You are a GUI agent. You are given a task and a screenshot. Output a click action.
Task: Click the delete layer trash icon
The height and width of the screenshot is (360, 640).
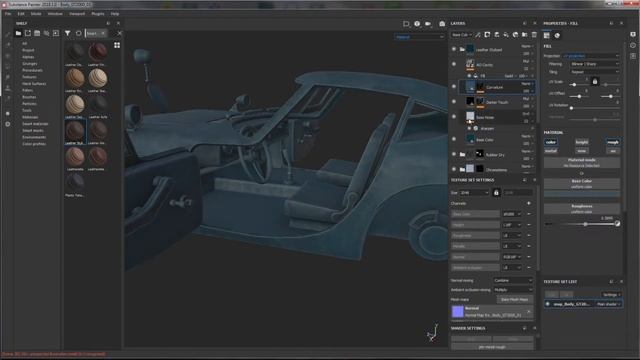tap(534, 35)
